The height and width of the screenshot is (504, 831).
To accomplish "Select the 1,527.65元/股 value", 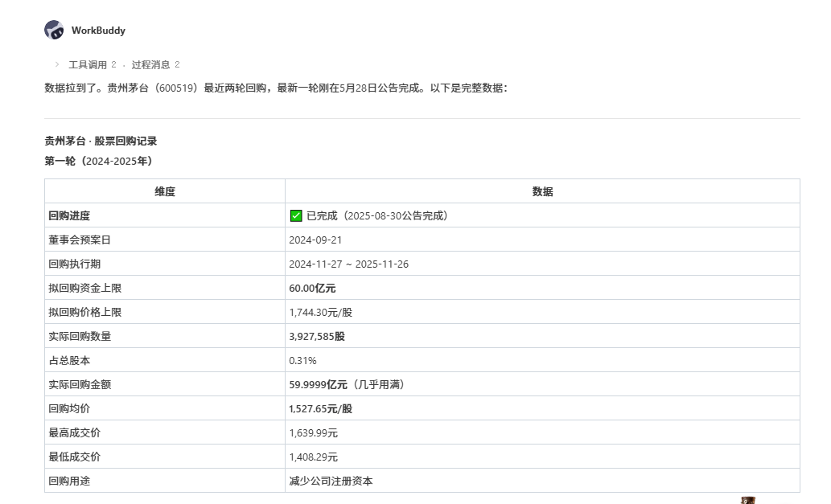I will click(x=321, y=408).
